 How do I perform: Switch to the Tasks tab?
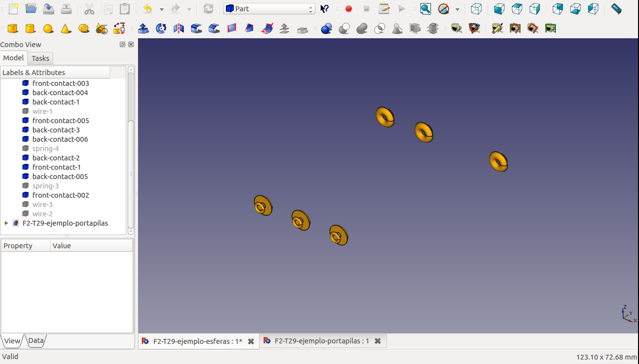coord(40,58)
